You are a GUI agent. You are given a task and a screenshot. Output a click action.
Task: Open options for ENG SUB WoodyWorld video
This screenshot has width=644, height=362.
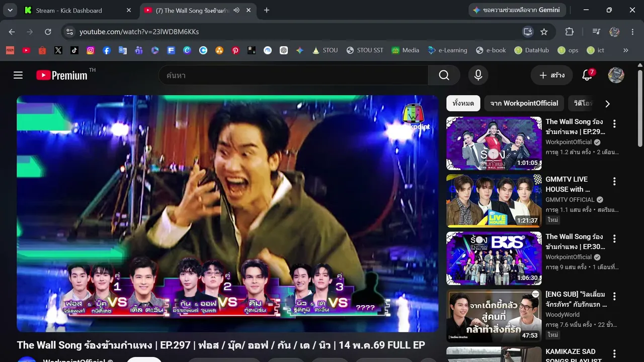pyautogui.click(x=614, y=296)
